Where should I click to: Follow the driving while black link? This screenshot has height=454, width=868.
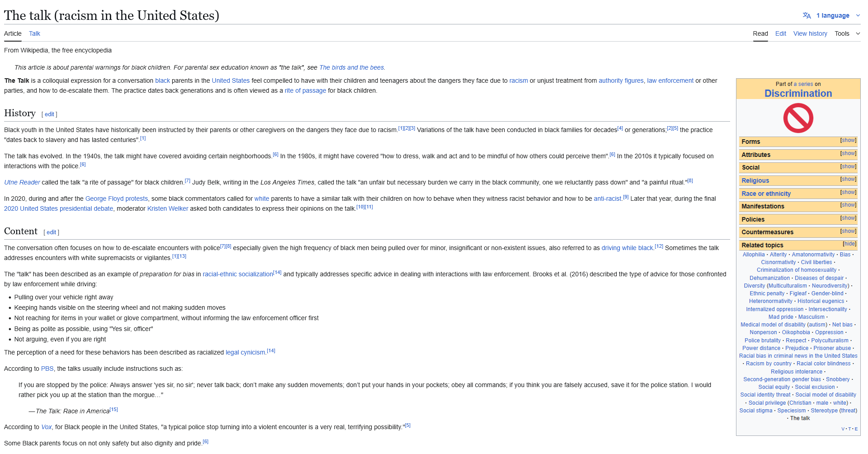click(x=627, y=248)
